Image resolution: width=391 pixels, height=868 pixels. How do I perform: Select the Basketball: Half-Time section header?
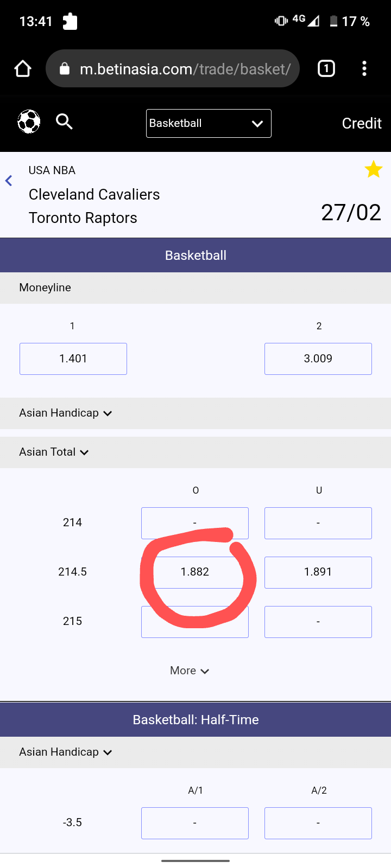click(195, 719)
